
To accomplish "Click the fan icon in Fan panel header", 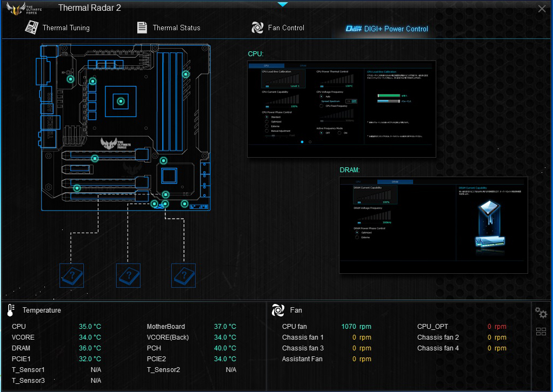I will pyautogui.click(x=278, y=310).
